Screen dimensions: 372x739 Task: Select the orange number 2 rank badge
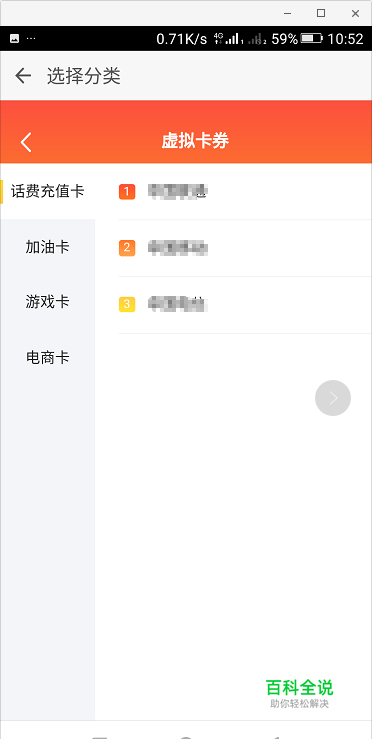point(127,248)
